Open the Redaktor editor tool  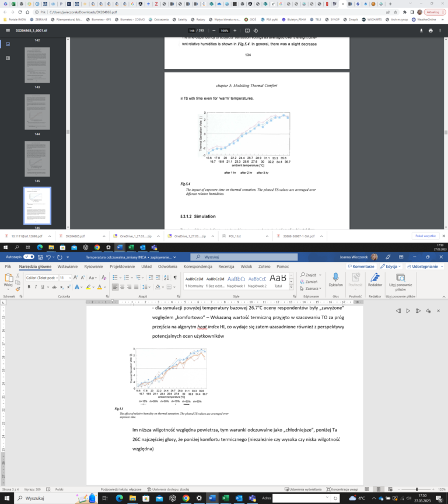[374, 280]
